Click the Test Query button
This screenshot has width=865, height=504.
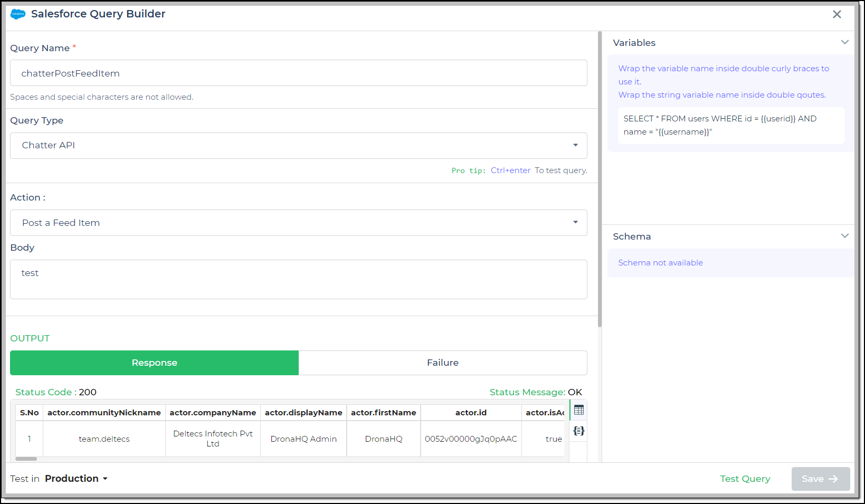tap(745, 479)
